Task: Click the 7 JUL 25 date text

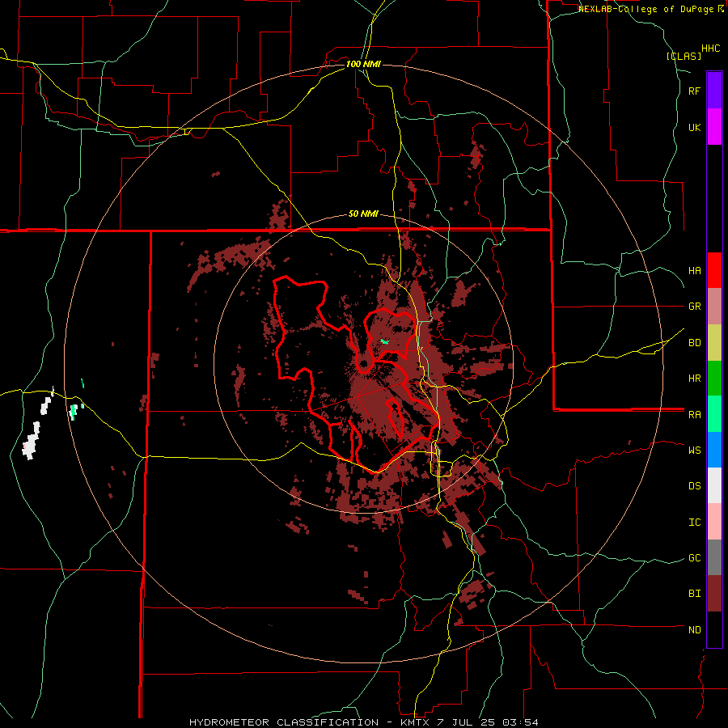Action: coord(465,722)
